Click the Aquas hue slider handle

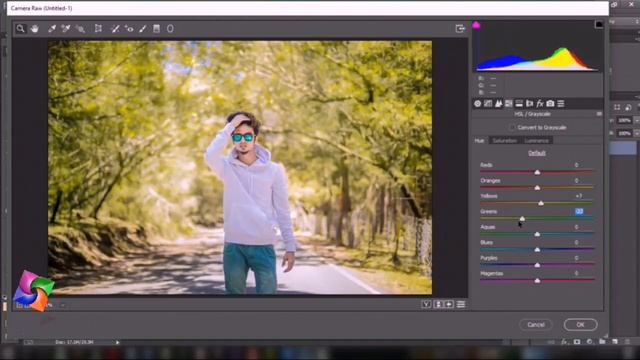[x=537, y=234]
